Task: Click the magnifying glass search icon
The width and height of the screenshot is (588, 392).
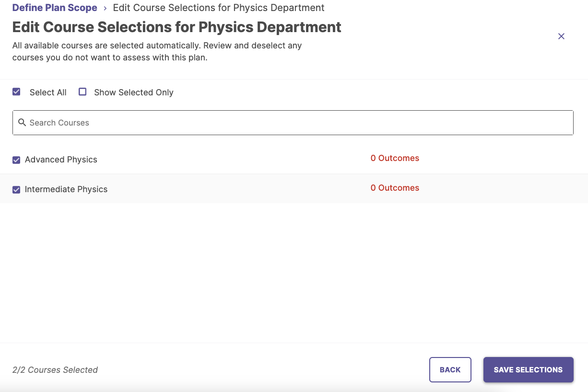Action: [x=22, y=123]
